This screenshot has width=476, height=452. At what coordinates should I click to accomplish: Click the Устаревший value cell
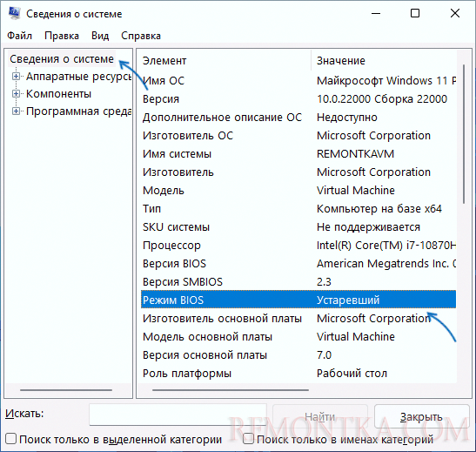[348, 300]
